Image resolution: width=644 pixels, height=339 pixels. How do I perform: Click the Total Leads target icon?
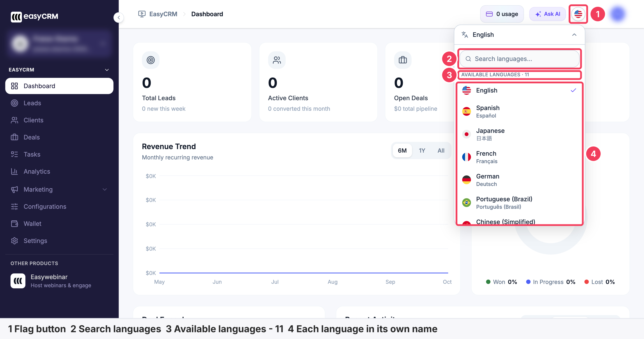[150, 60]
